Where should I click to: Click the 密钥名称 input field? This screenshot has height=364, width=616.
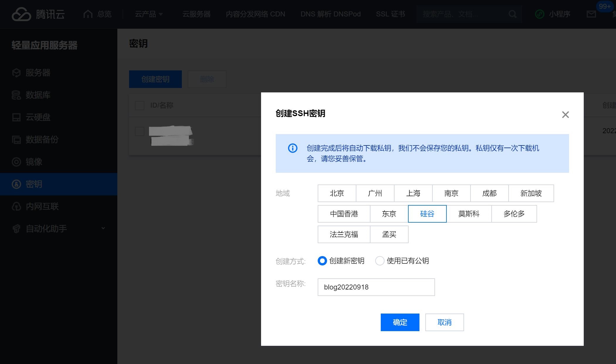(x=376, y=287)
